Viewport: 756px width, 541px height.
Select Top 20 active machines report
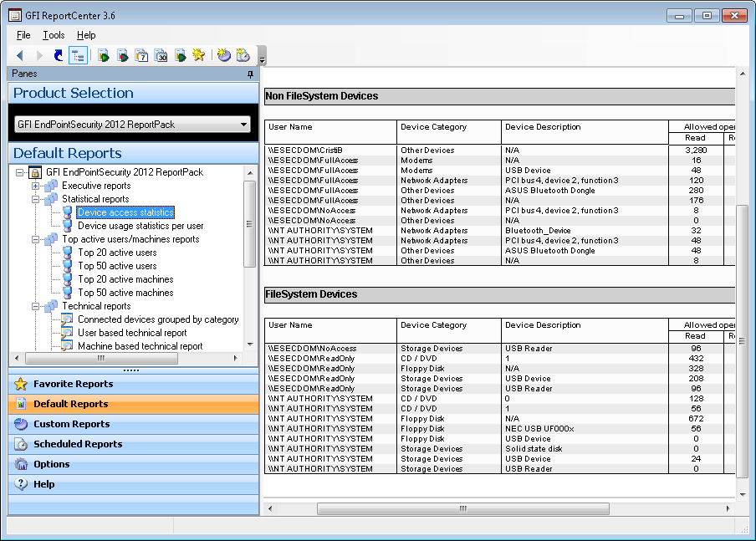(x=125, y=279)
